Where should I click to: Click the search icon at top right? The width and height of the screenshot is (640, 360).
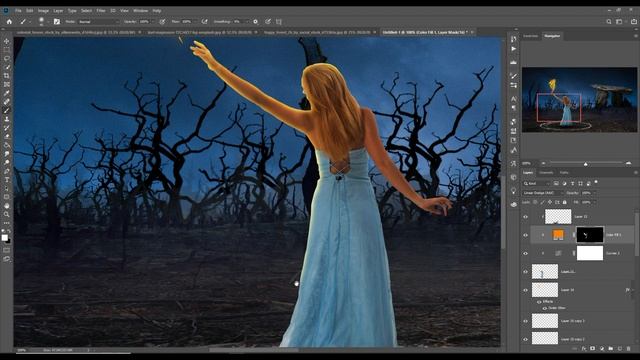[x=609, y=22]
